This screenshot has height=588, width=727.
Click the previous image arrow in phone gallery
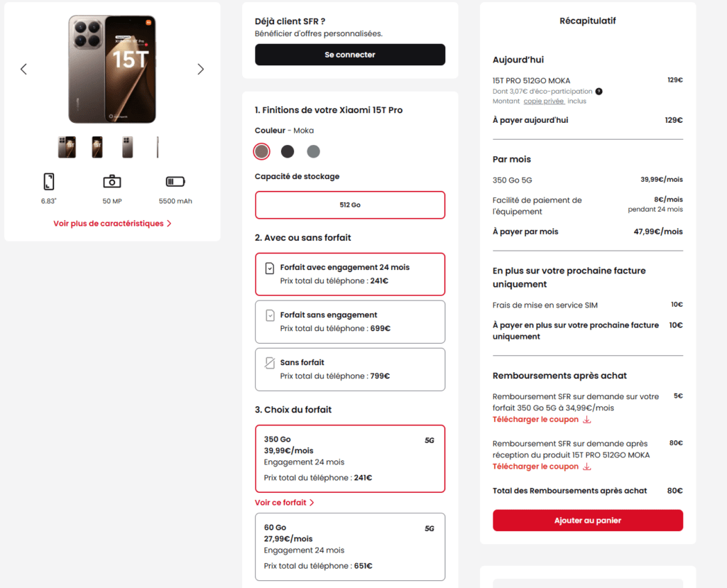point(23,69)
